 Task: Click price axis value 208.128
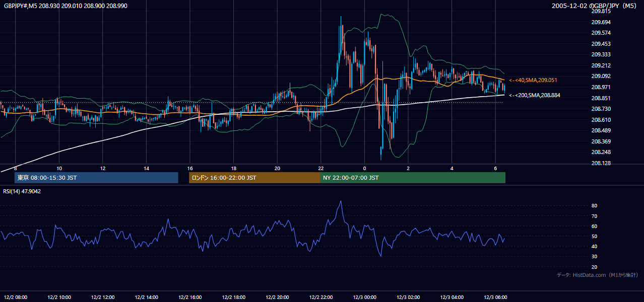pyautogui.click(x=601, y=163)
